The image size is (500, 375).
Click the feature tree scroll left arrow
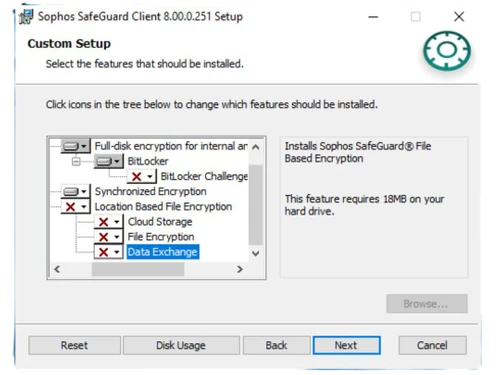coord(57,269)
